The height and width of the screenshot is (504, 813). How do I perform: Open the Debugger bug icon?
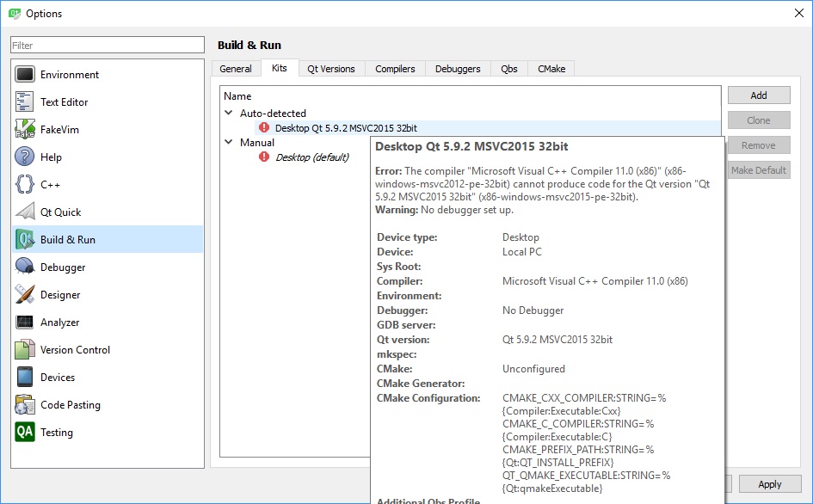point(24,267)
